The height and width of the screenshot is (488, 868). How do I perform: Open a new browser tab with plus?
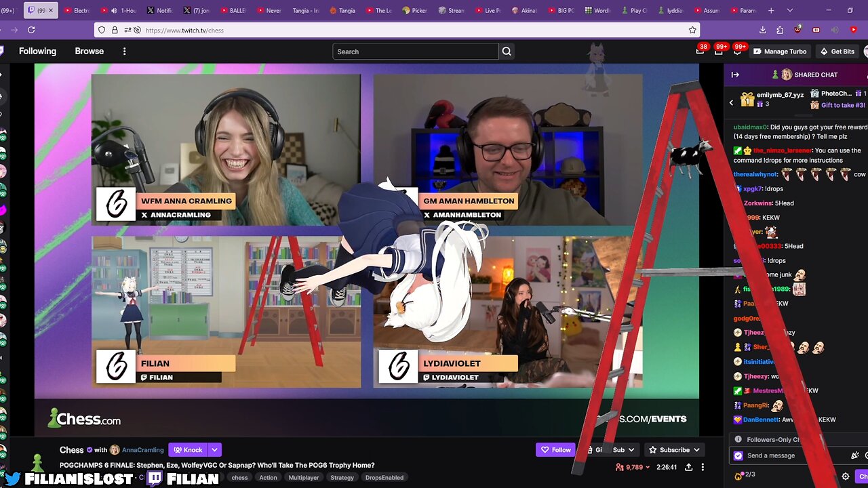[x=771, y=10]
